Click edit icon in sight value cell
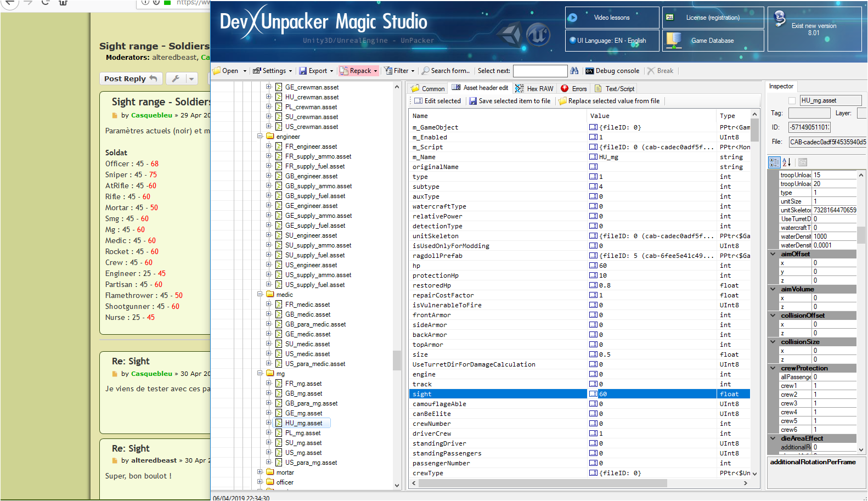Image resolution: width=868 pixels, height=501 pixels. 593,394
